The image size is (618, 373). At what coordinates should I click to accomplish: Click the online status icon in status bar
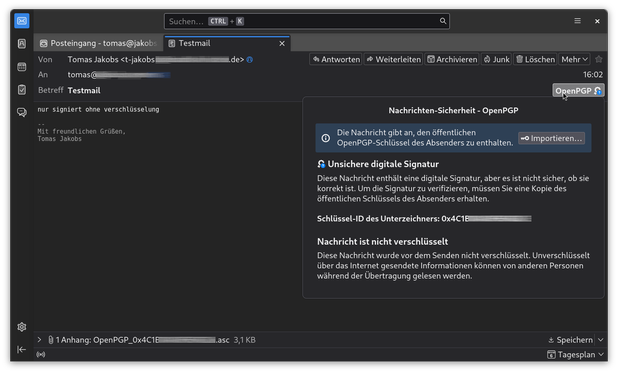pos(41,354)
